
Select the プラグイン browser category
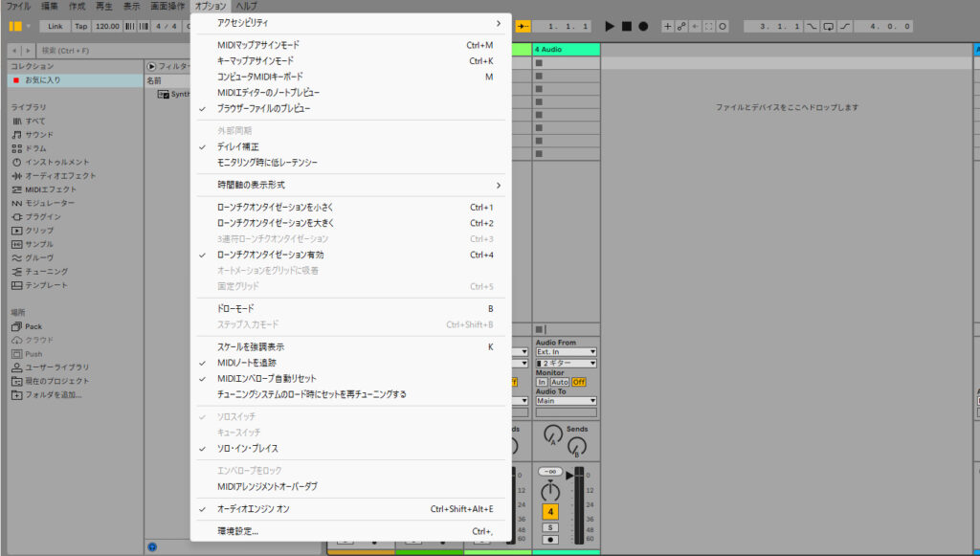pyautogui.click(x=42, y=216)
